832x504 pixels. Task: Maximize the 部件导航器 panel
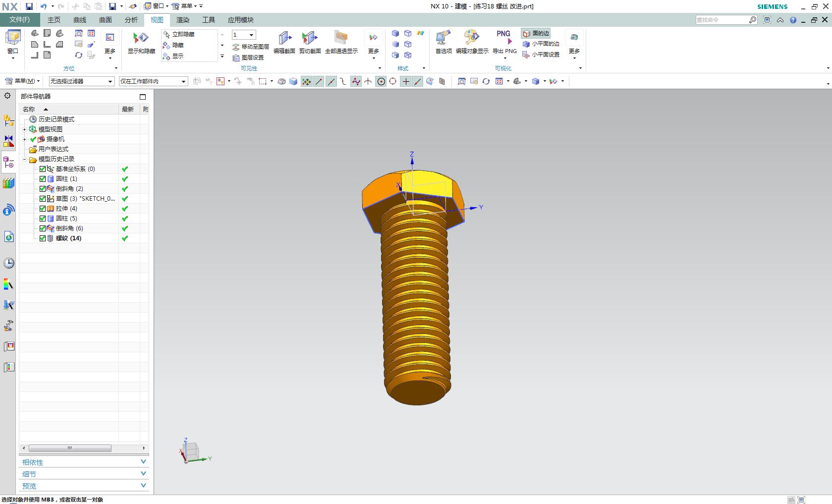point(143,97)
